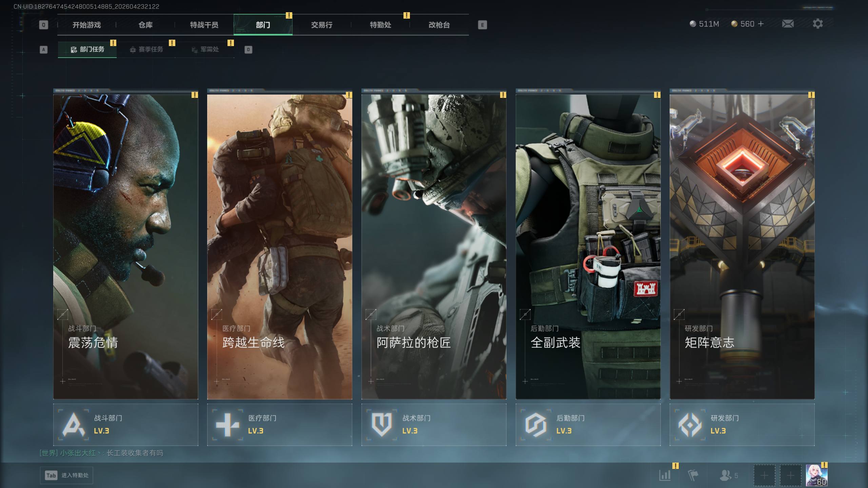Click the combat department 战斗部门 emblem icon
The height and width of the screenshot is (488, 868).
point(74,425)
